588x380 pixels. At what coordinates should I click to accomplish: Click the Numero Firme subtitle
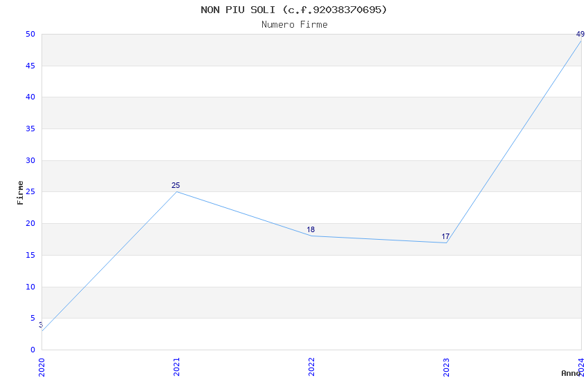click(294, 25)
